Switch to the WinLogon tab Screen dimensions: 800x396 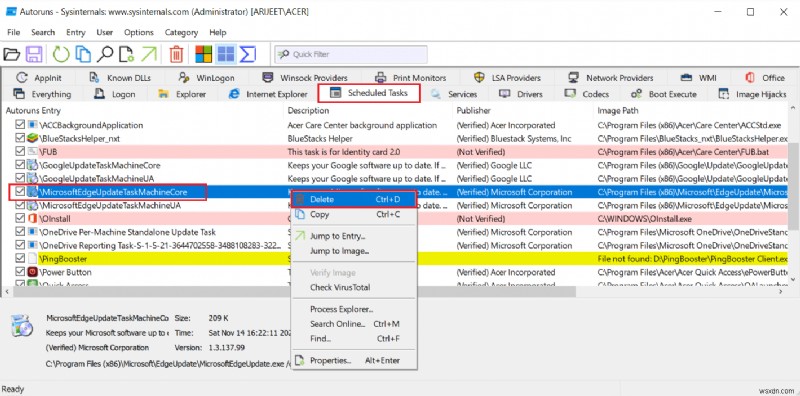point(207,78)
